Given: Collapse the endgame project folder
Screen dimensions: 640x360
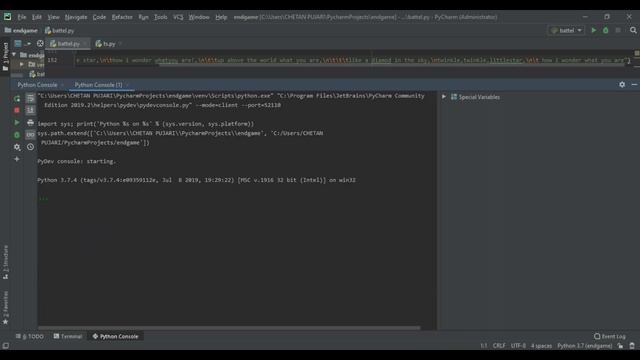Looking at the screenshot, I should [x=14, y=55].
